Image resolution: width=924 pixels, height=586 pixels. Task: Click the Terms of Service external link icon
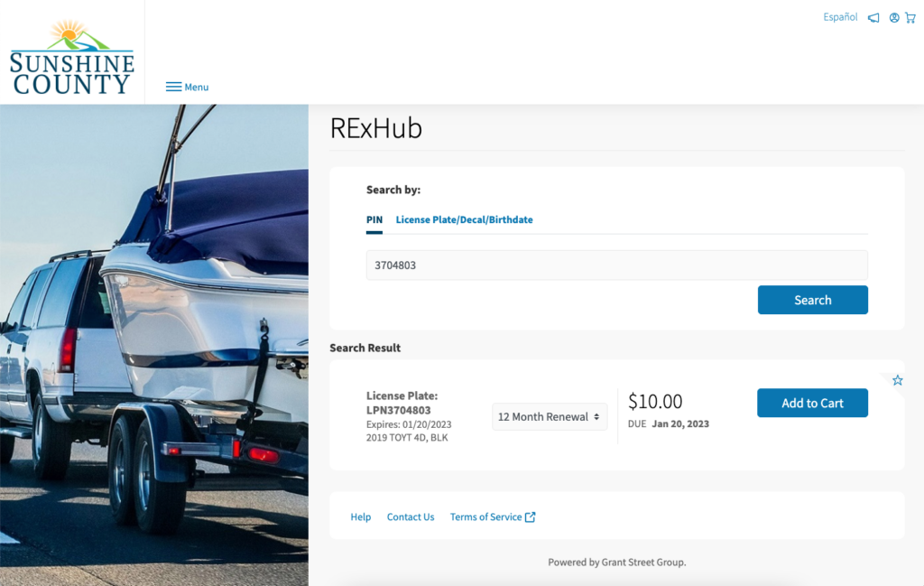[x=531, y=517]
